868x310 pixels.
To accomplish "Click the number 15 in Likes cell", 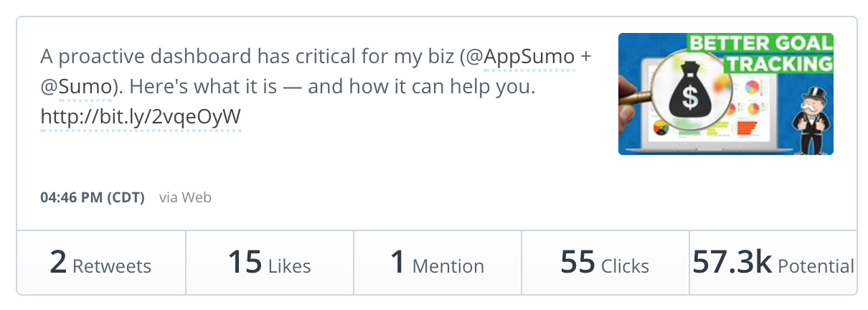I will [x=245, y=263].
